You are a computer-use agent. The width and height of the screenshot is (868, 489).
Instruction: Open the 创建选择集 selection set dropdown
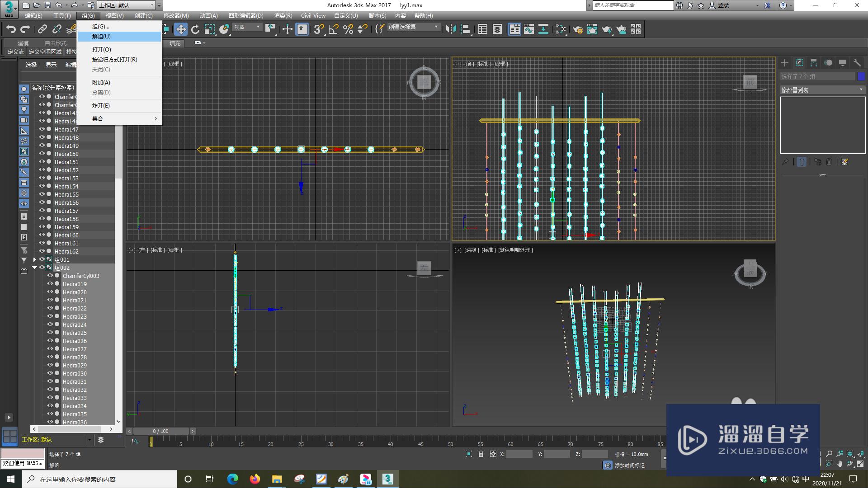coord(414,27)
